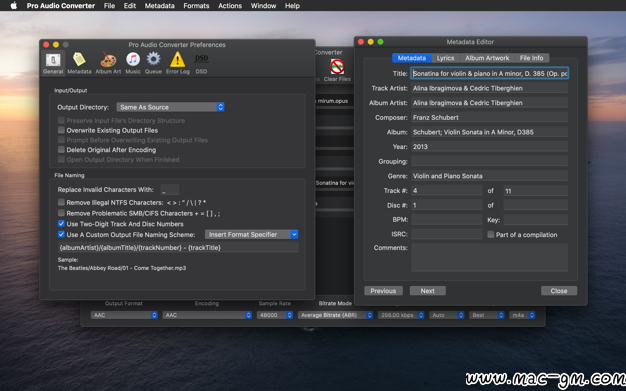Click the Track Artist field
The height and width of the screenshot is (391, 626).
point(489,88)
